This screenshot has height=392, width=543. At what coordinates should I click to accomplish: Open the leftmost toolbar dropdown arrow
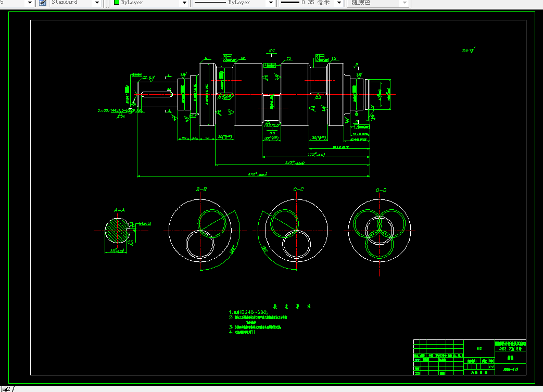pos(30,3)
